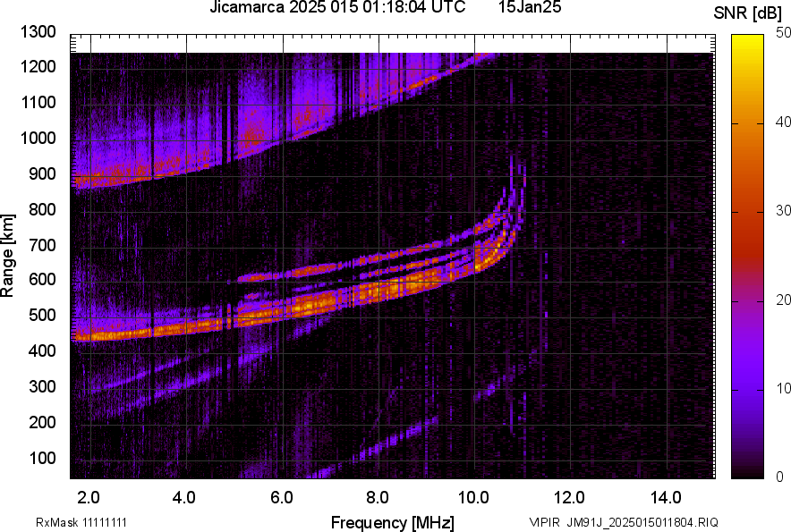Click range tick label 1100
This screenshot has height=532, width=791.
click(x=38, y=102)
